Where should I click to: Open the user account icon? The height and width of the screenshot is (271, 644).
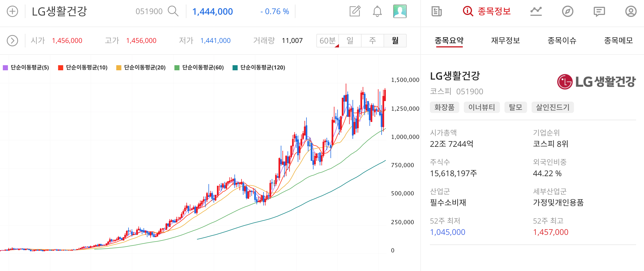pos(631,12)
